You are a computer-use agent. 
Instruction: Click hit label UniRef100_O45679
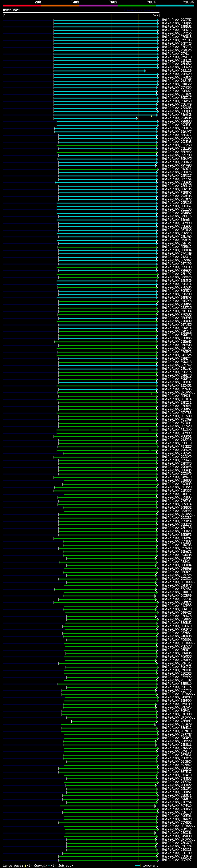click(176, 477)
